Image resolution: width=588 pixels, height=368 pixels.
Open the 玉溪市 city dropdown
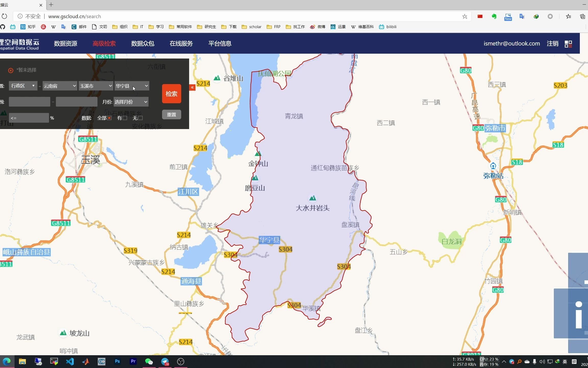96,86
